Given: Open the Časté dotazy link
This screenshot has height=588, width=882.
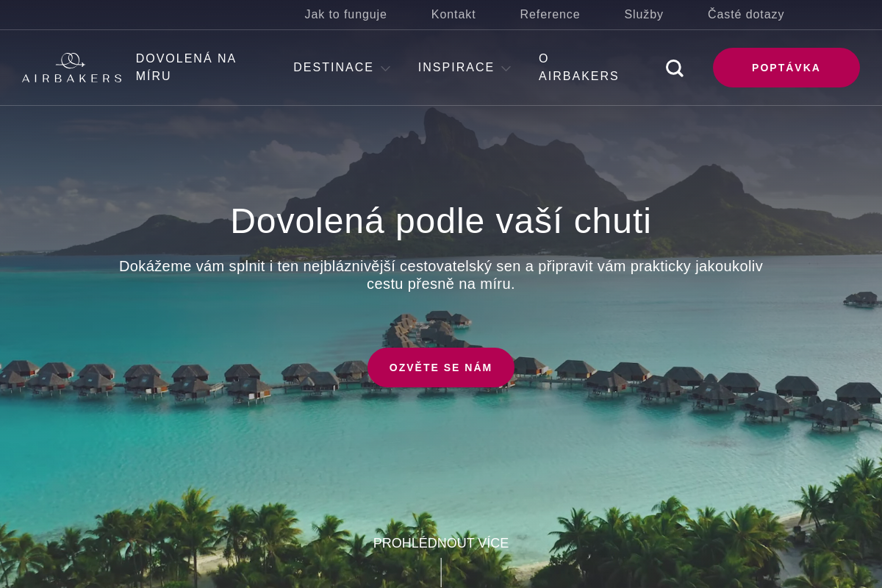Looking at the screenshot, I should (x=746, y=15).
